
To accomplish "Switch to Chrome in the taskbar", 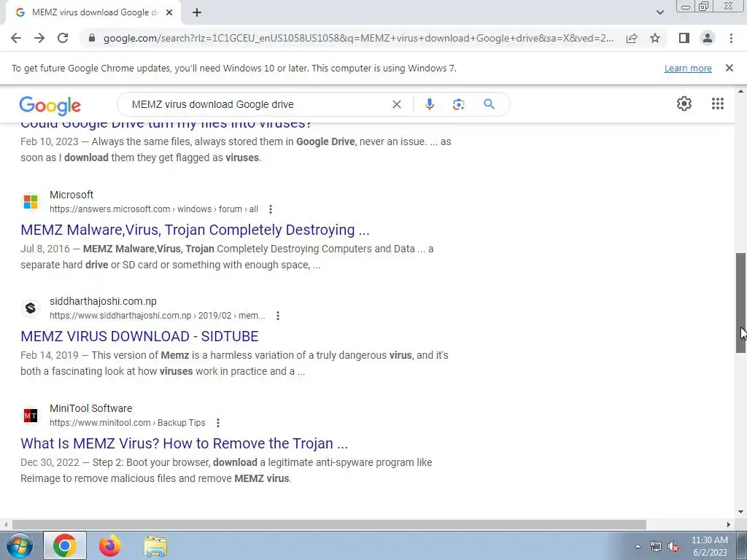I will pos(65,545).
